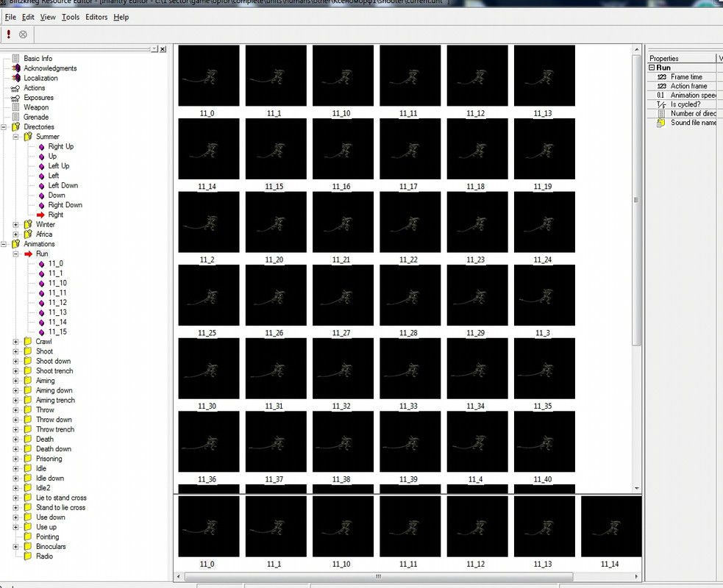Open the View menu
This screenshot has width=723, height=588.
48,17
